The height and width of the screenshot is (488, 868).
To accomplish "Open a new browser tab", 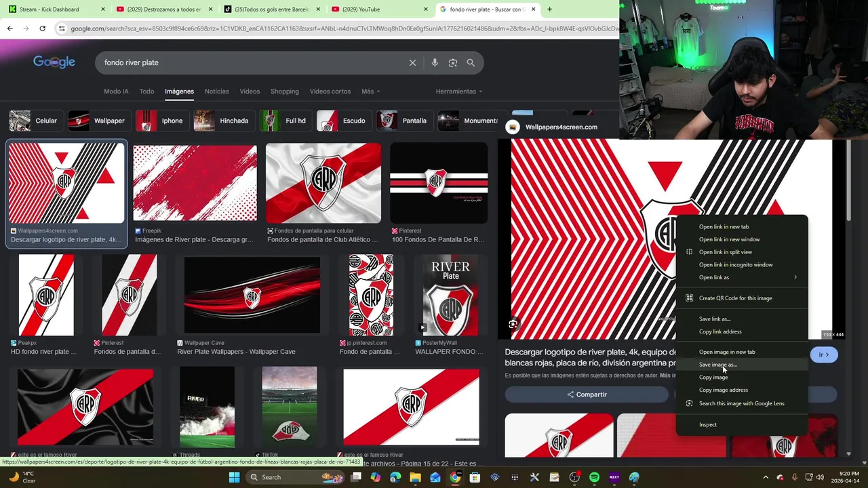I will tap(549, 9).
